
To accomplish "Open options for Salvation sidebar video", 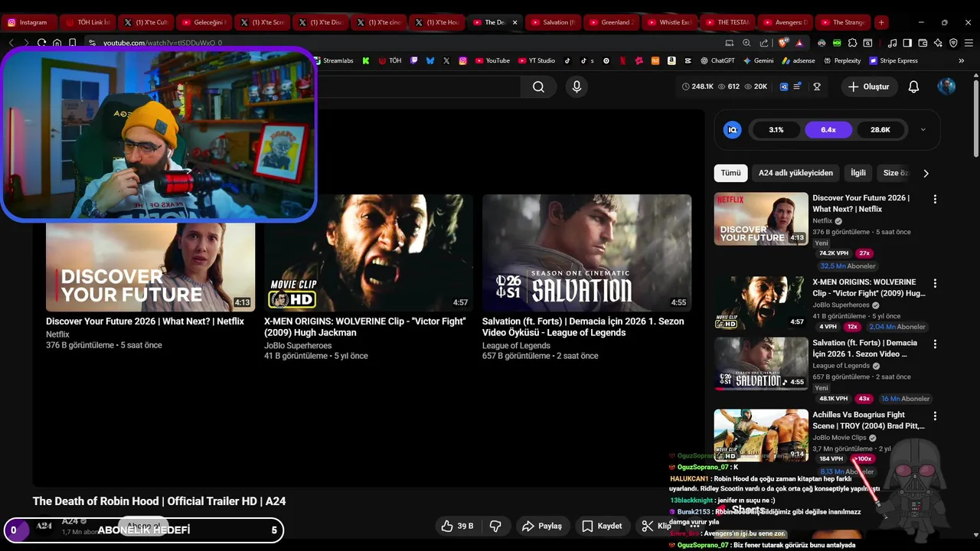I will click(934, 344).
